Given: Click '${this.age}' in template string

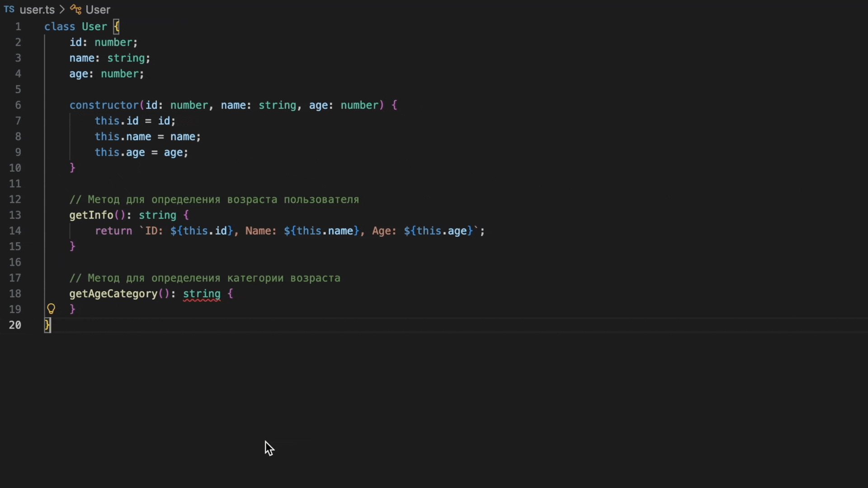Looking at the screenshot, I should pos(438,231).
